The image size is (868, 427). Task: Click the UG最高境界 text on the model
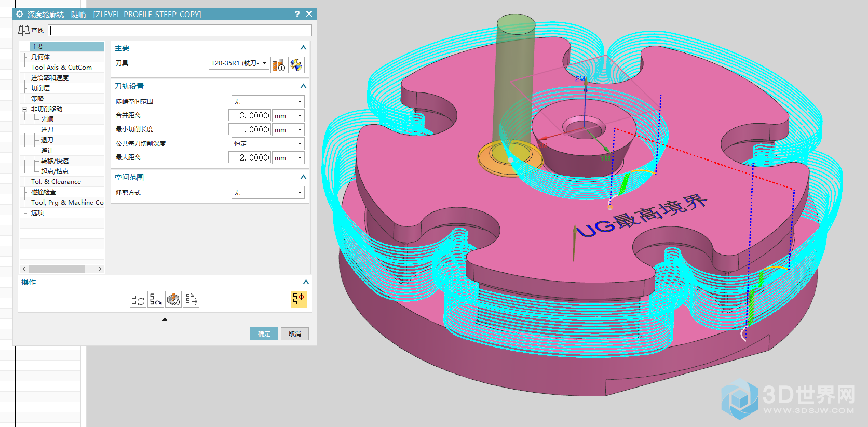click(642, 216)
